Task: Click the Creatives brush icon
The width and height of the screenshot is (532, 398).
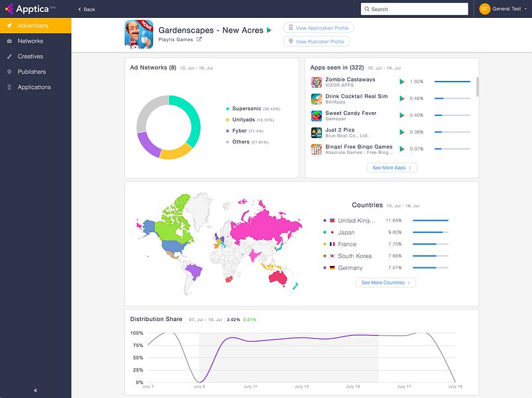Action: coord(9,56)
